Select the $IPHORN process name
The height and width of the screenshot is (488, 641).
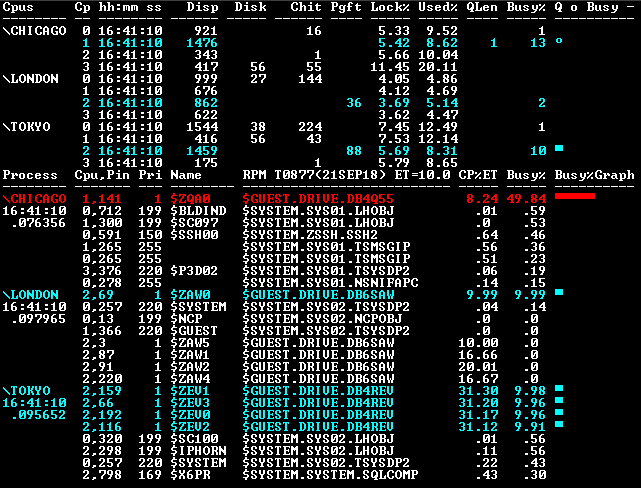pos(198,451)
